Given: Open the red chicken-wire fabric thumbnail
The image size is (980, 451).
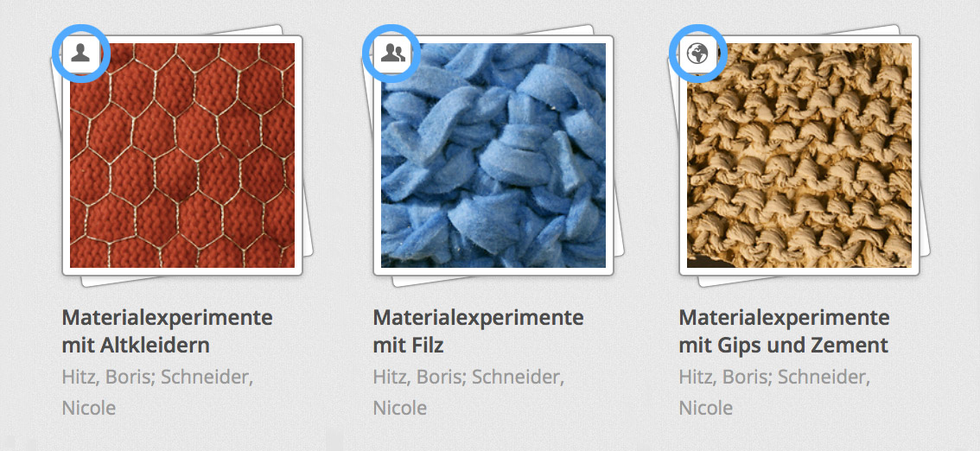Looking at the screenshot, I should (181, 155).
